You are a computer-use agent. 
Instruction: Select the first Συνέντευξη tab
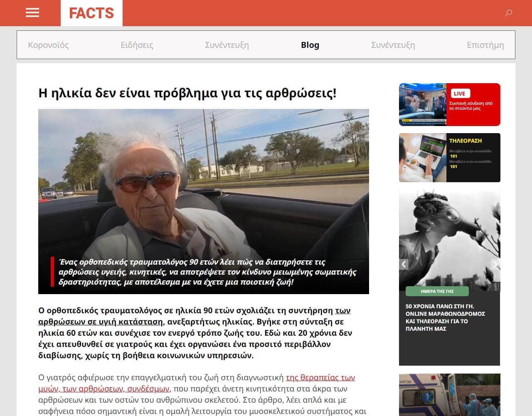(227, 45)
